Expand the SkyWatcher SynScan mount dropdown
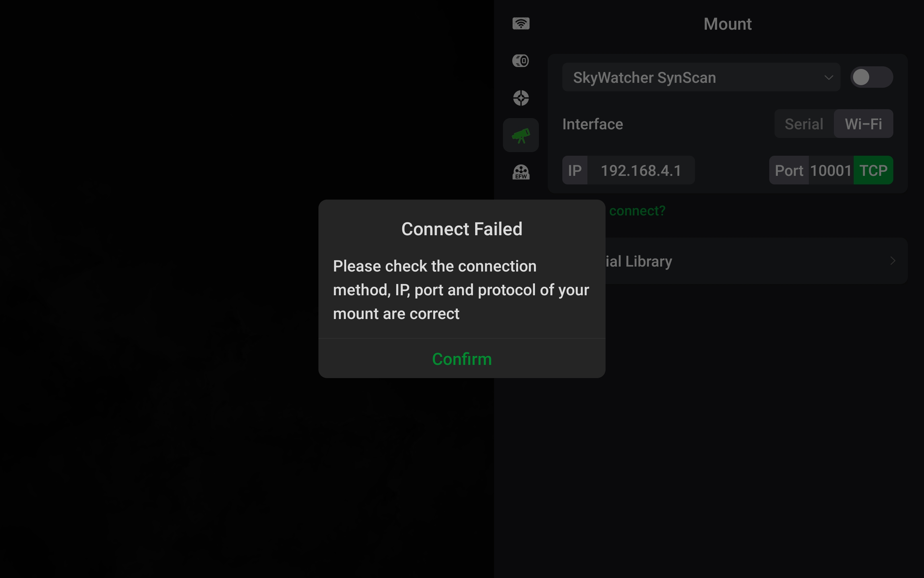 click(701, 77)
